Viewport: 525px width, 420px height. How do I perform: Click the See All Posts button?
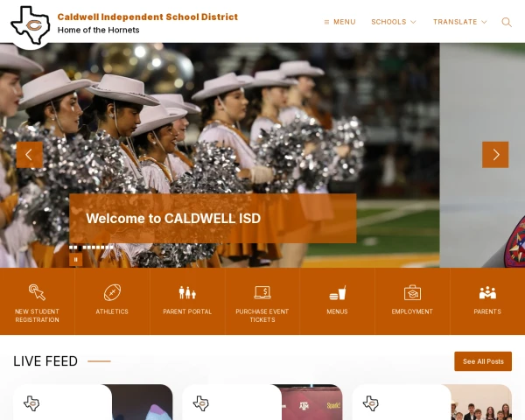[483, 361]
